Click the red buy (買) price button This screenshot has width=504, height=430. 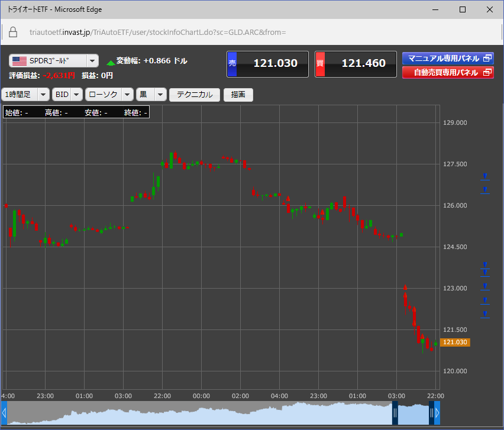(355, 64)
